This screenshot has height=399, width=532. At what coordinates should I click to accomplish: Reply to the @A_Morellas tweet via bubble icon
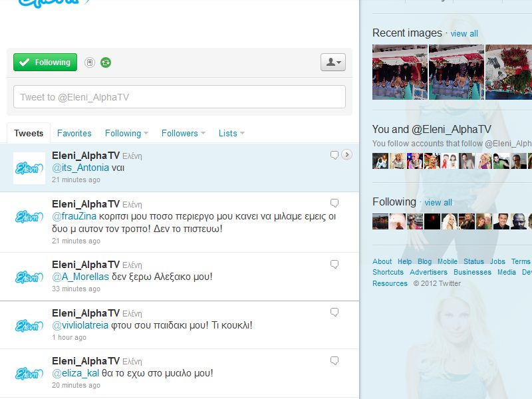pos(334,264)
